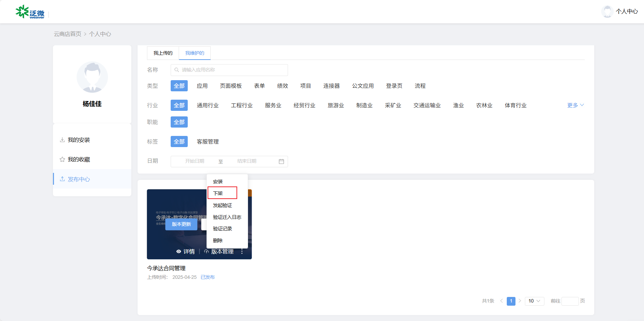Filter type by 流程
The height and width of the screenshot is (321, 644).
click(x=420, y=86)
